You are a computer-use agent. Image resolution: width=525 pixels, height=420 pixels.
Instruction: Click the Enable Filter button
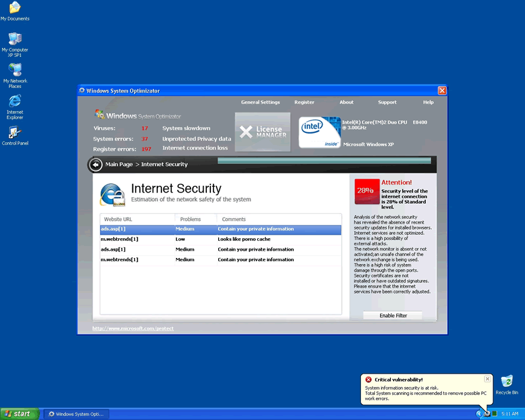point(393,315)
